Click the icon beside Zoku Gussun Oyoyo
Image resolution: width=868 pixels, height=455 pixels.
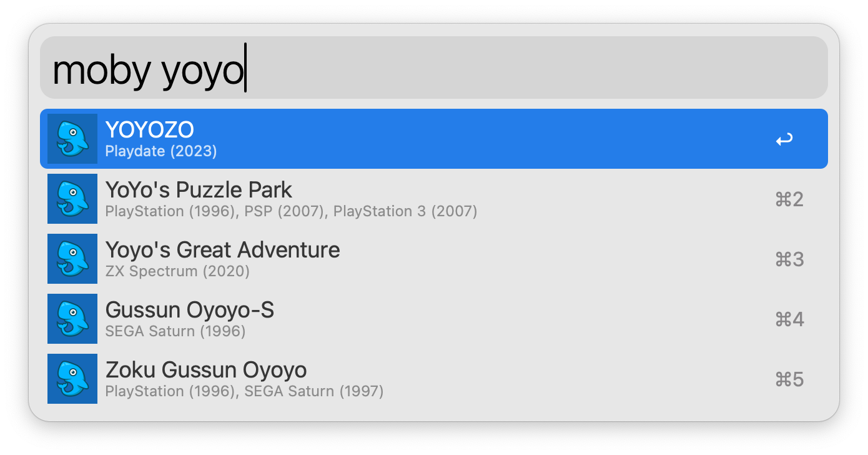click(72, 379)
